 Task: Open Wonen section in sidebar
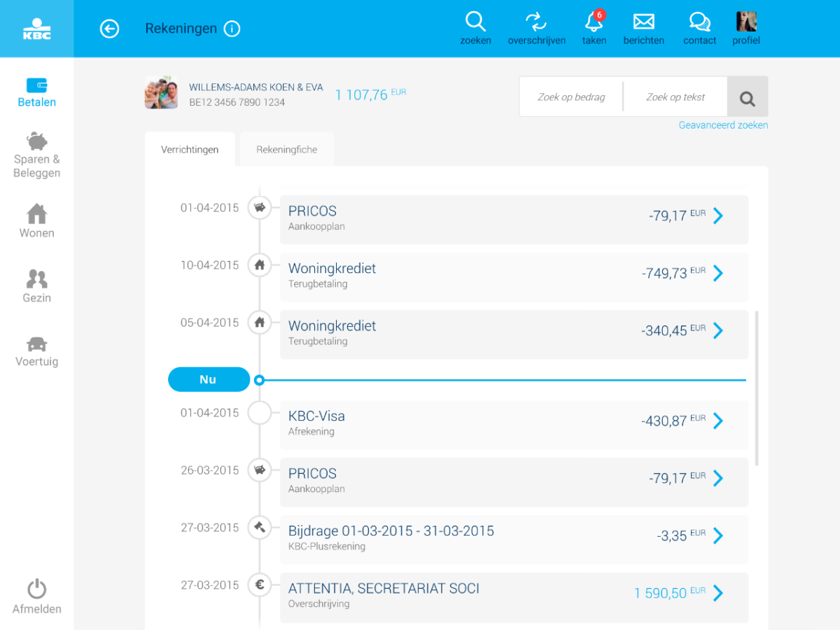coord(36,221)
